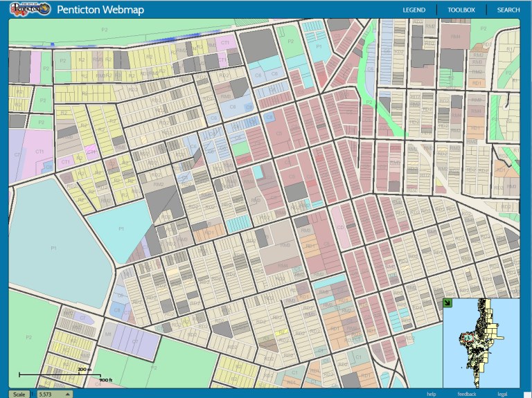Viewport: 532px width, 398px height.
Task: Click the 5,573 scale value field
Action: click(x=47, y=394)
